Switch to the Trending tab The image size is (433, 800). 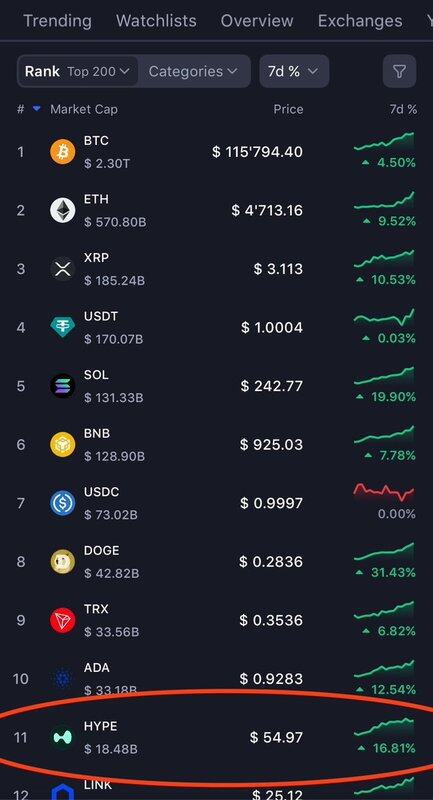point(58,21)
